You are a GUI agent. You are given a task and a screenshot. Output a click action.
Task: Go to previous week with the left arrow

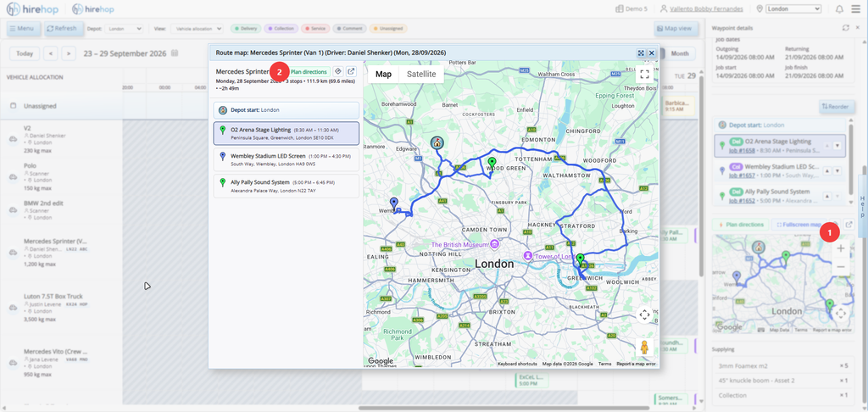coord(50,53)
